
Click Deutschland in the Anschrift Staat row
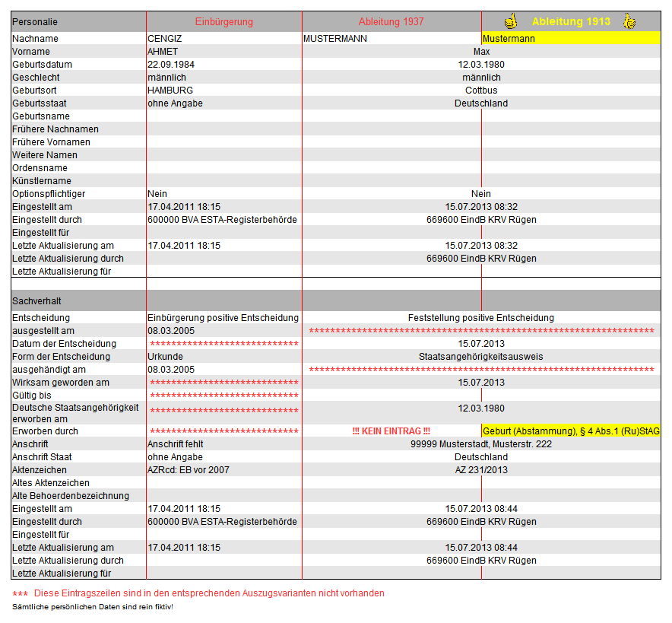(481, 457)
